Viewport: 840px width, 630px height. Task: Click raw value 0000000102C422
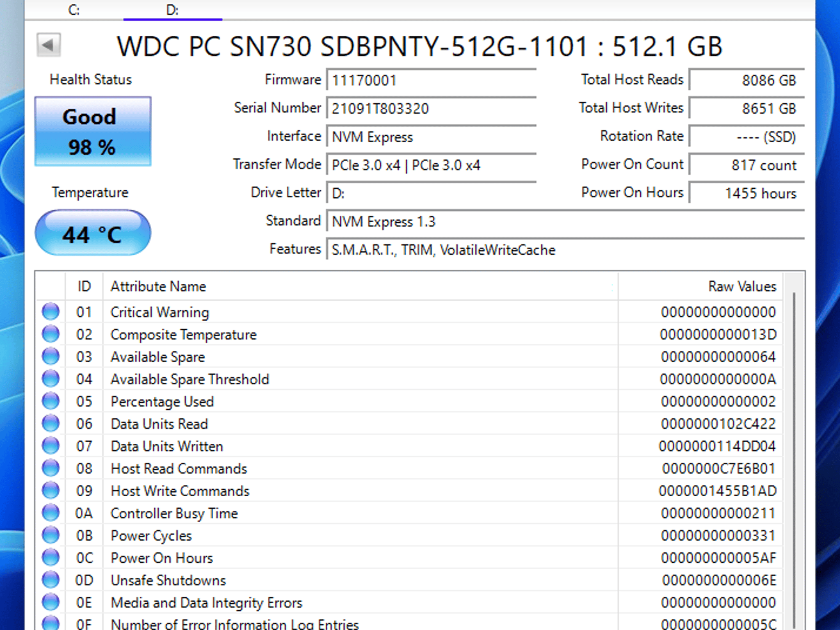718,424
